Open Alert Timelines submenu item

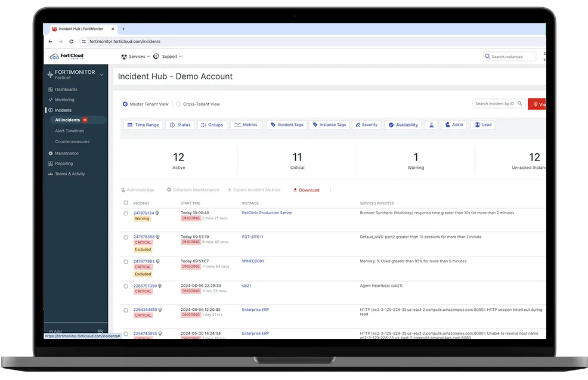[x=69, y=131]
